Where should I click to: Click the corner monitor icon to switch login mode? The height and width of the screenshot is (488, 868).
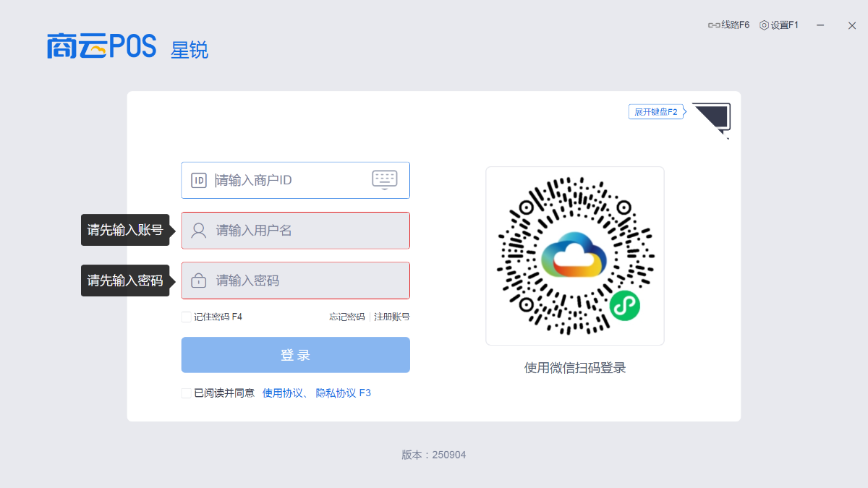[712, 118]
